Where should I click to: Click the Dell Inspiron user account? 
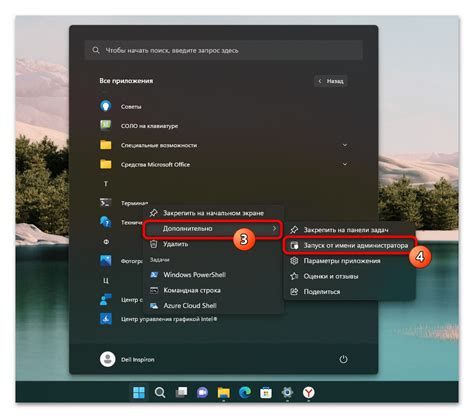click(127, 359)
